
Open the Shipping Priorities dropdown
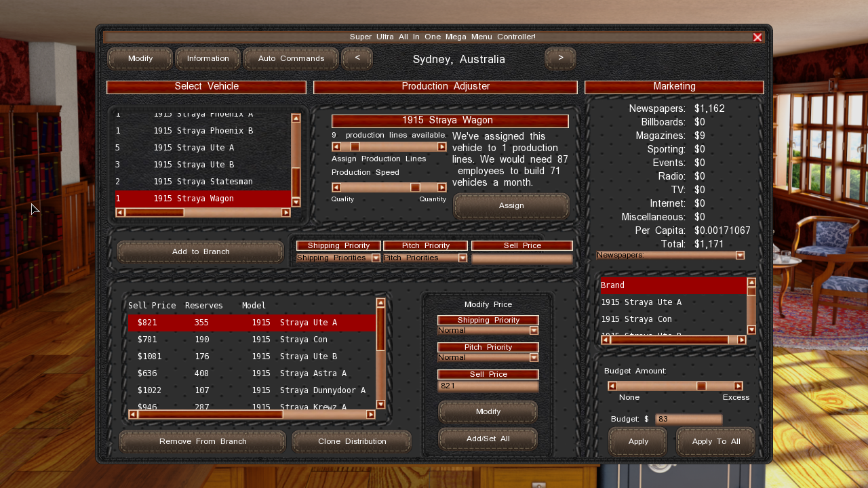tap(376, 258)
